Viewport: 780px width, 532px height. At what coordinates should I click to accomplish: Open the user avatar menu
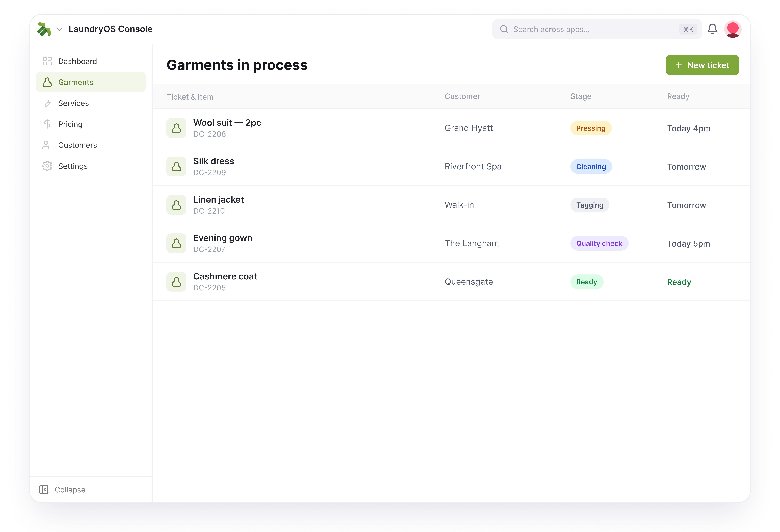(733, 29)
